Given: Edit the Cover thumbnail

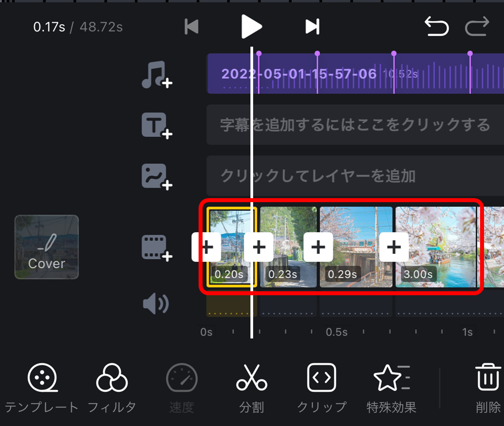Looking at the screenshot, I should pos(47,247).
